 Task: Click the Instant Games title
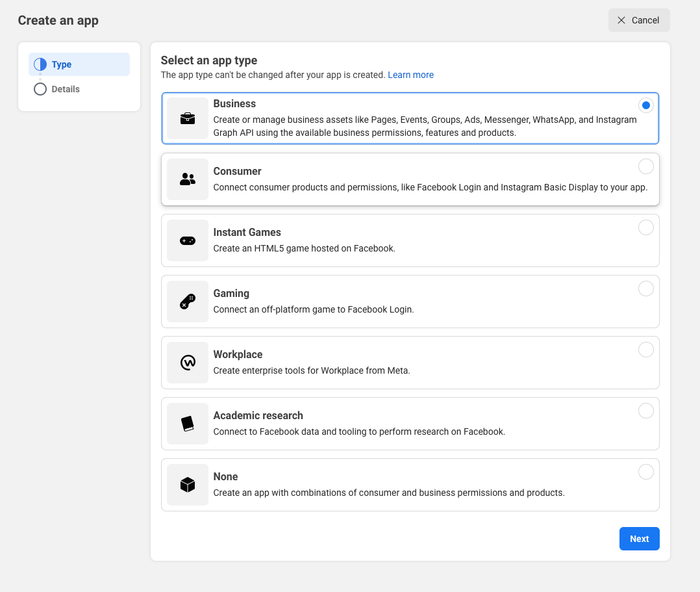[x=247, y=233]
